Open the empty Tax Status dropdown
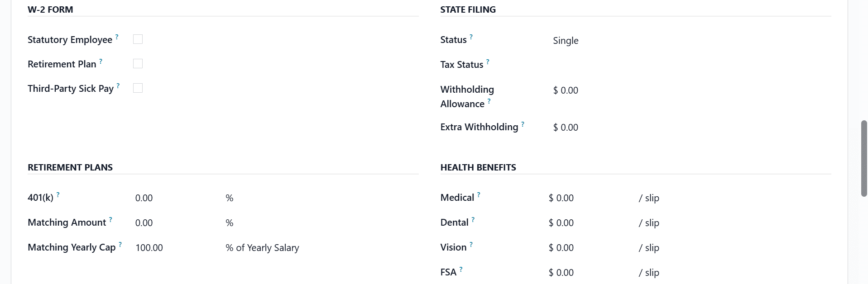Viewport: 868px width, 284px height. tap(634, 65)
